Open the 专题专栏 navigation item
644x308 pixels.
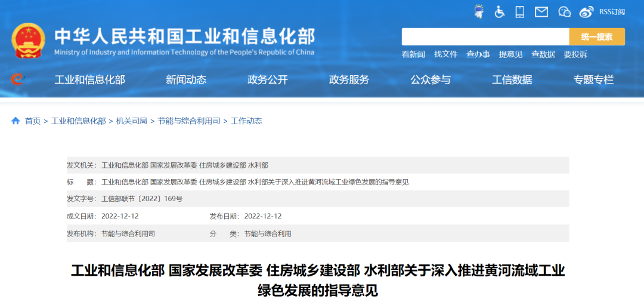[x=593, y=79]
